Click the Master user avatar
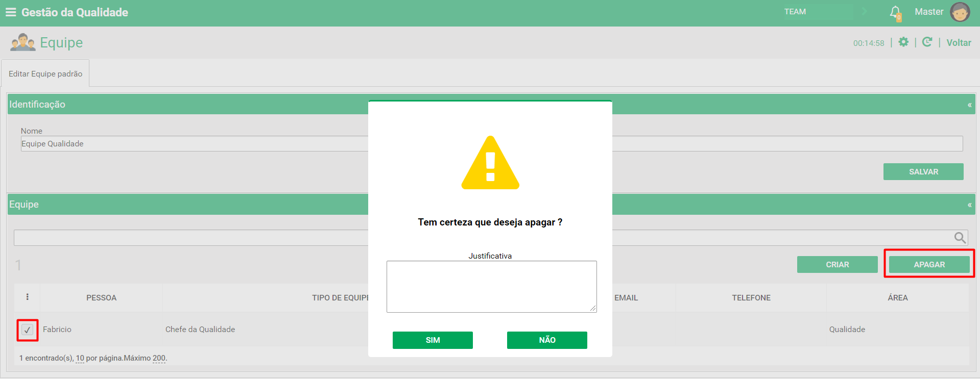 (x=960, y=12)
